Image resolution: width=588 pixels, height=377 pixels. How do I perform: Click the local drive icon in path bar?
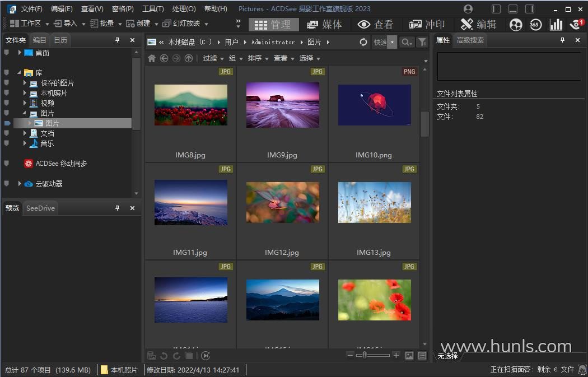tap(152, 42)
